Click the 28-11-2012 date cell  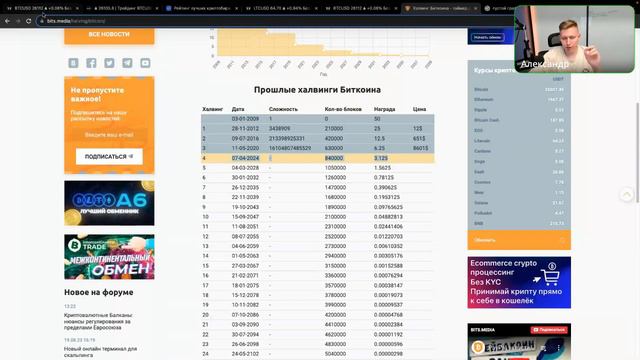[245, 129]
